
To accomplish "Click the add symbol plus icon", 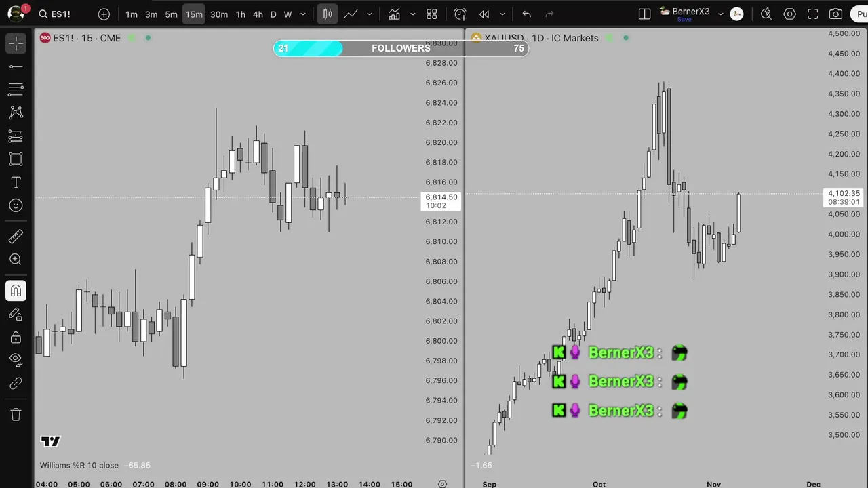I will pyautogui.click(x=104, y=14).
